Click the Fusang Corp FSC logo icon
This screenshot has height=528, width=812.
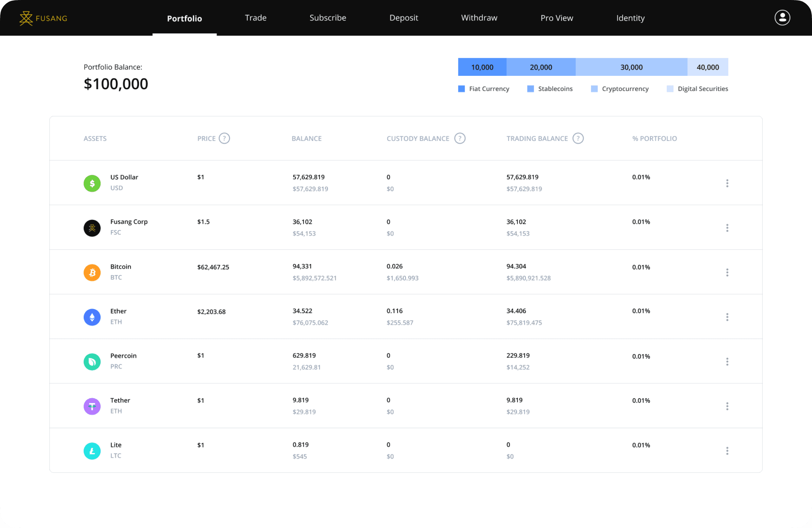92,228
